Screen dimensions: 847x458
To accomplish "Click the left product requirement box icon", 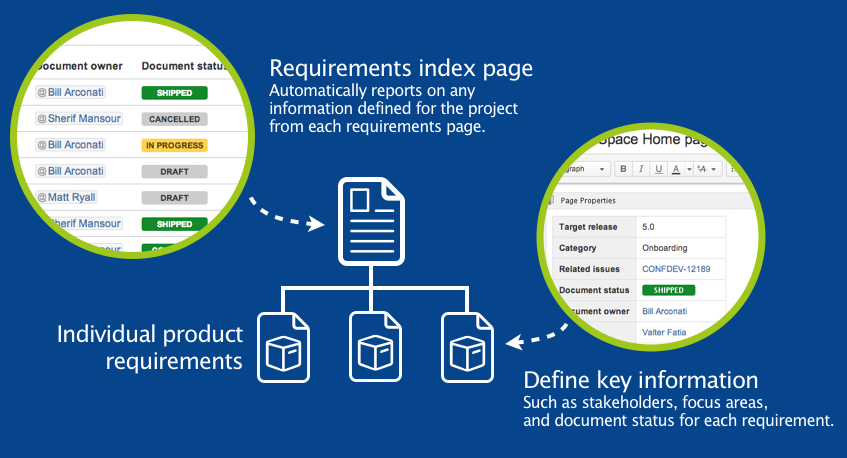I will coord(283,346).
